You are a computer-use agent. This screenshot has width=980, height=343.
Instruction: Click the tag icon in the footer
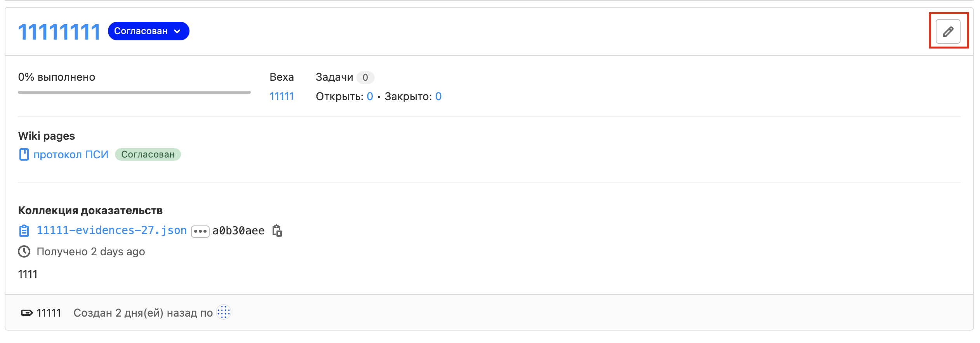click(x=27, y=313)
